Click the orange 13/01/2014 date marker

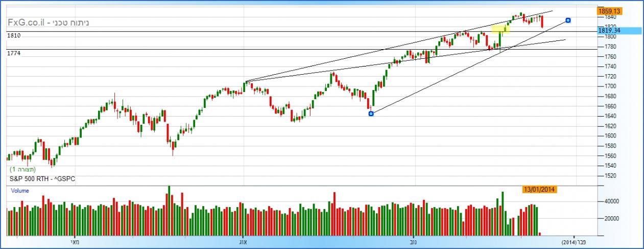click(539, 189)
